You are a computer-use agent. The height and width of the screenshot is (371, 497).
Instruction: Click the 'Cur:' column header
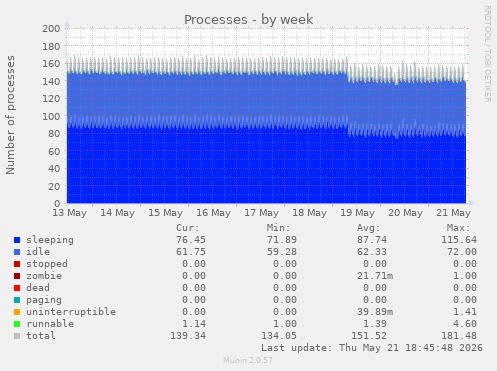click(x=188, y=228)
